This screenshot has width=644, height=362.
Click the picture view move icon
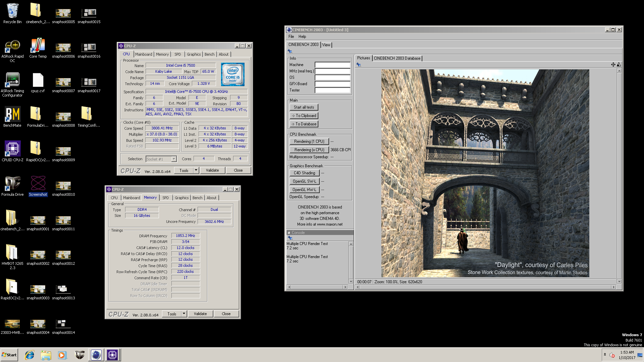tap(613, 65)
